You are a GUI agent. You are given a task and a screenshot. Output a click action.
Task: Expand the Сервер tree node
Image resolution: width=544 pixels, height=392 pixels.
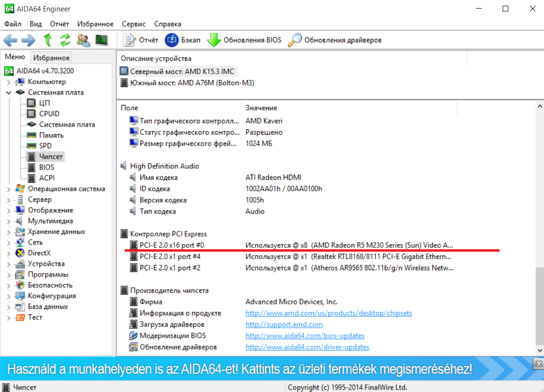click(9, 200)
